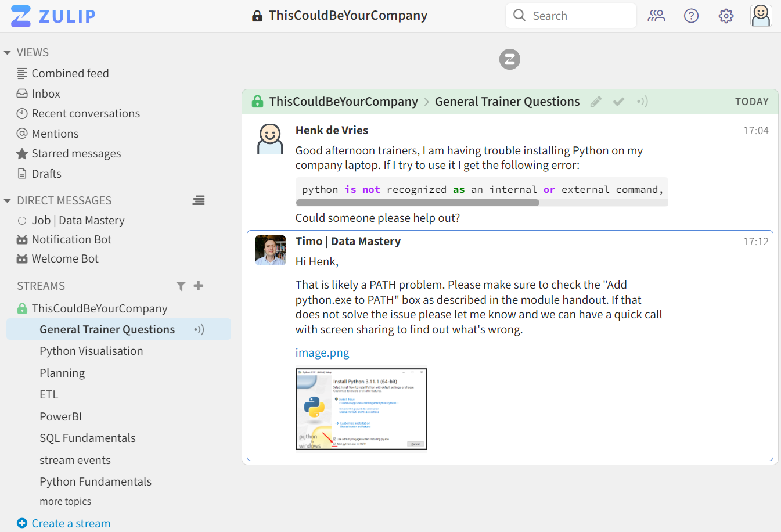This screenshot has width=781, height=532.
Task: Expand more topics in stream list
Action: pos(65,501)
